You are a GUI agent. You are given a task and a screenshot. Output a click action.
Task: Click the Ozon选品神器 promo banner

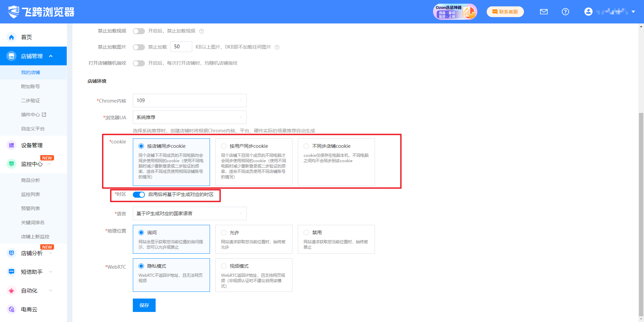pos(454,12)
